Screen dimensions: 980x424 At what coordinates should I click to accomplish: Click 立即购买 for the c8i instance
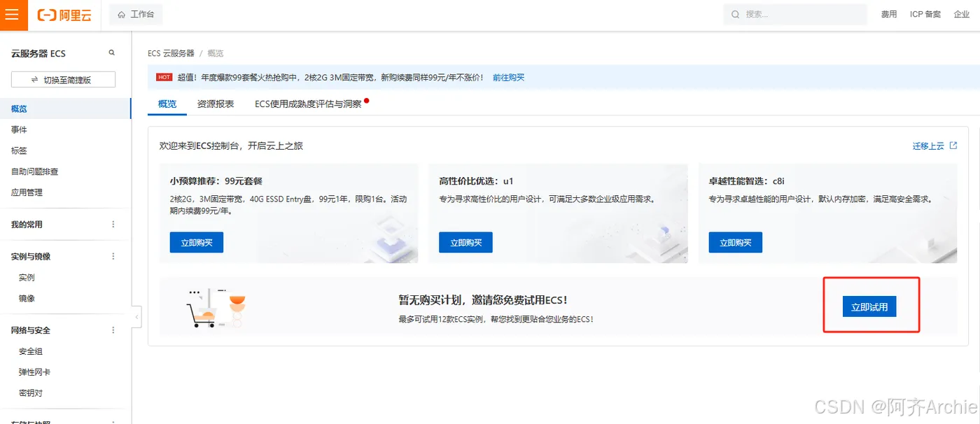point(735,242)
